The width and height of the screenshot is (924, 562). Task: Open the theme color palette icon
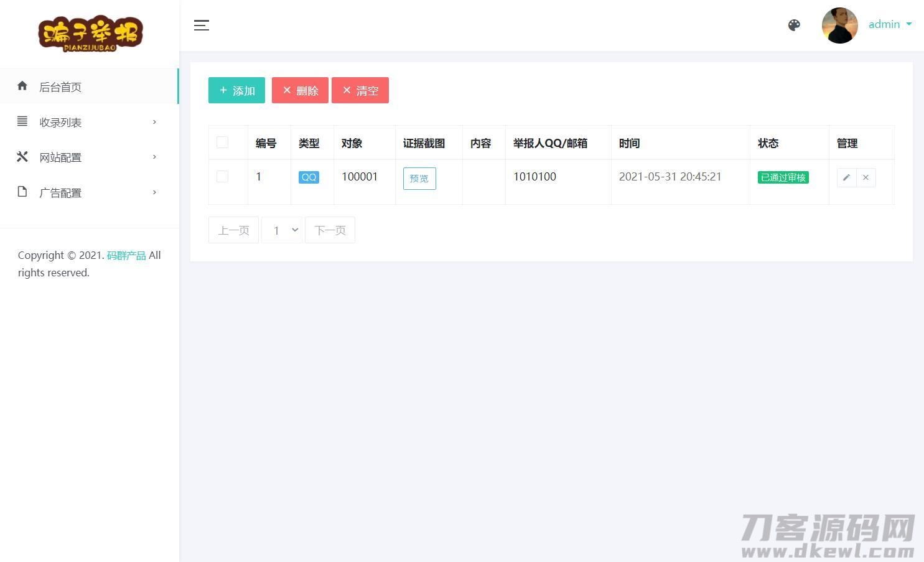point(794,26)
